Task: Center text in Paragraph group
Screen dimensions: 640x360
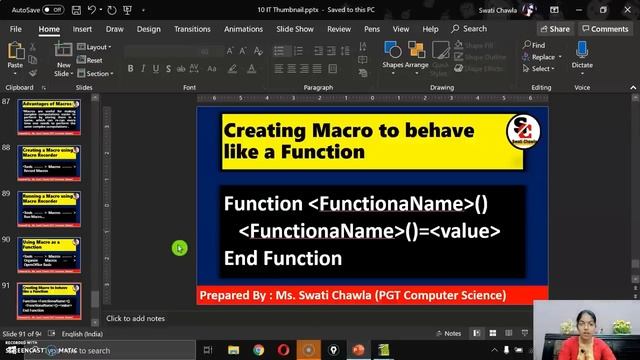Action: coord(291,69)
